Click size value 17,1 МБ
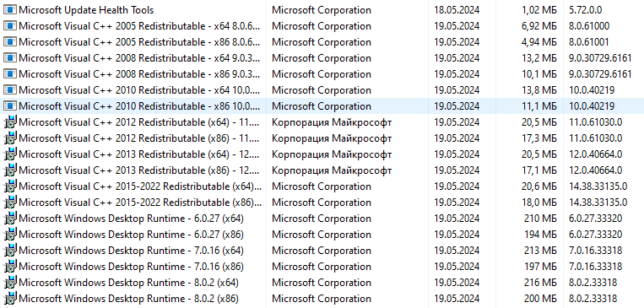This screenshot has width=644, height=308. coord(539,170)
